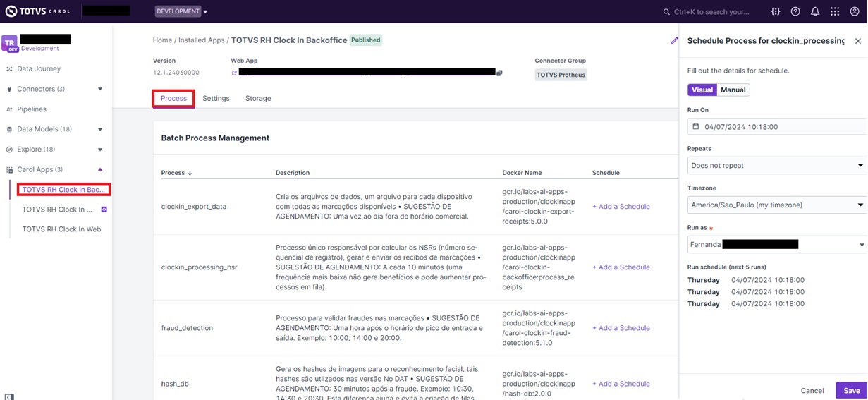Add a schedule for clockin_export_data
868x400 pixels.
click(621, 207)
